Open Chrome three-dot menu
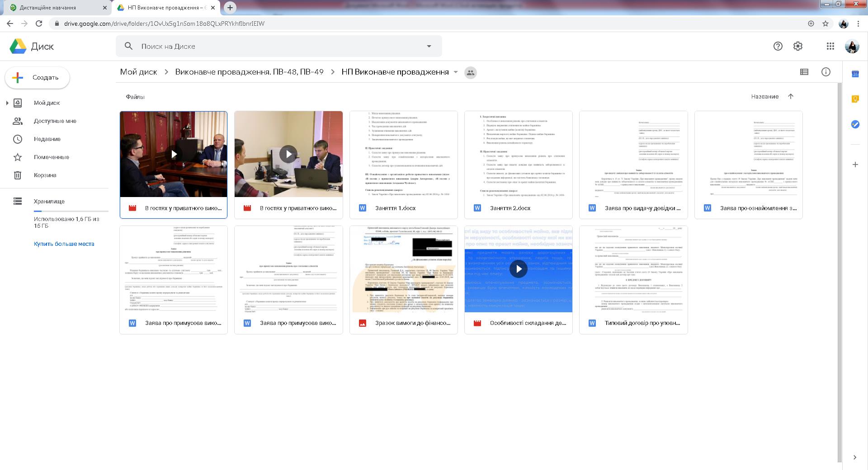This screenshot has width=868, height=470. [x=858, y=23]
